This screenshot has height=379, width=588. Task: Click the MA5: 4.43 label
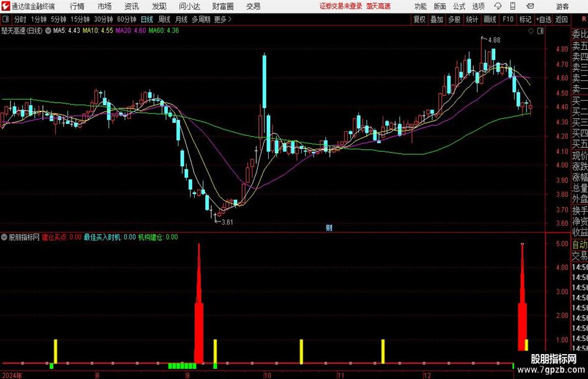67,30
